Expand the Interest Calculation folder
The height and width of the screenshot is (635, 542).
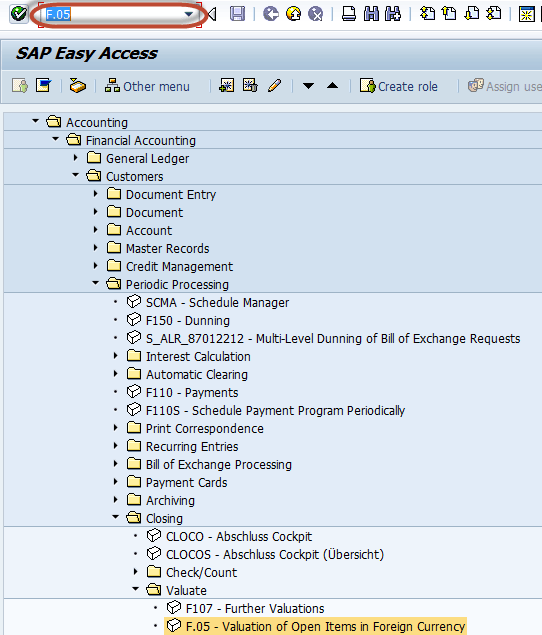[x=115, y=356]
